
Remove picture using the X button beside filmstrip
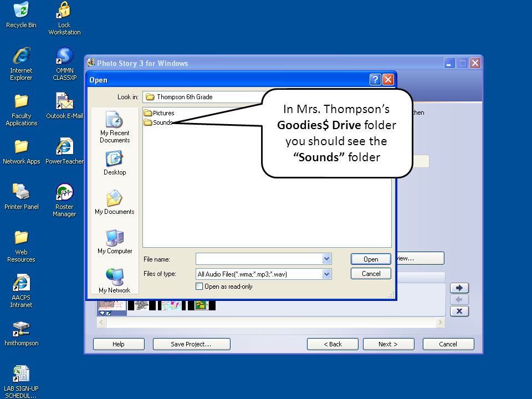pyautogui.click(x=459, y=311)
